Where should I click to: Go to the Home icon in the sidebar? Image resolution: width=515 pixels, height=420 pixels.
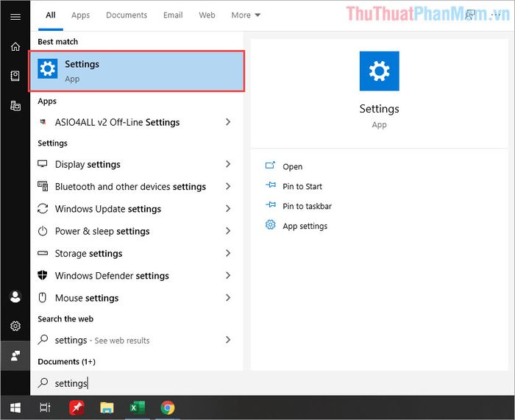[15, 46]
